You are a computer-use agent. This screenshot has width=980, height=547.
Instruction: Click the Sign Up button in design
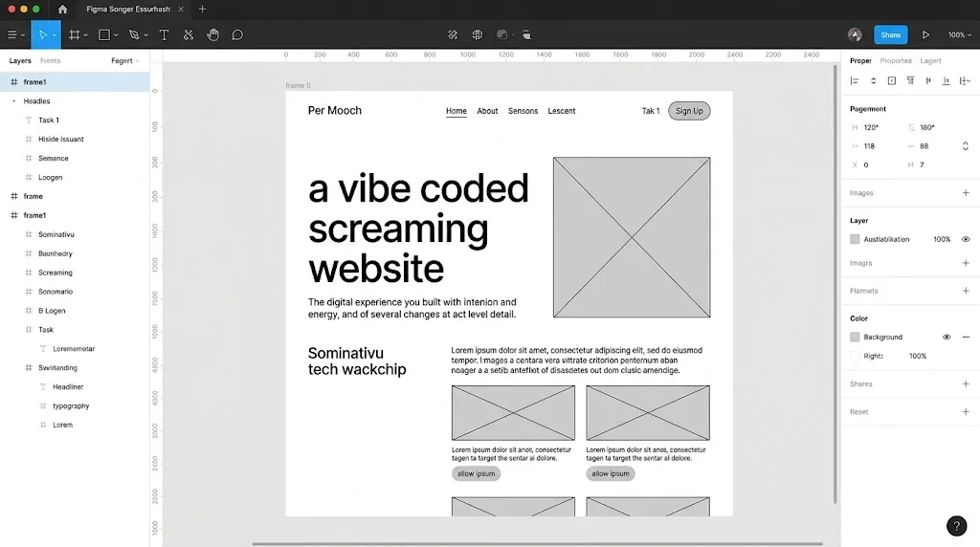pyautogui.click(x=689, y=111)
